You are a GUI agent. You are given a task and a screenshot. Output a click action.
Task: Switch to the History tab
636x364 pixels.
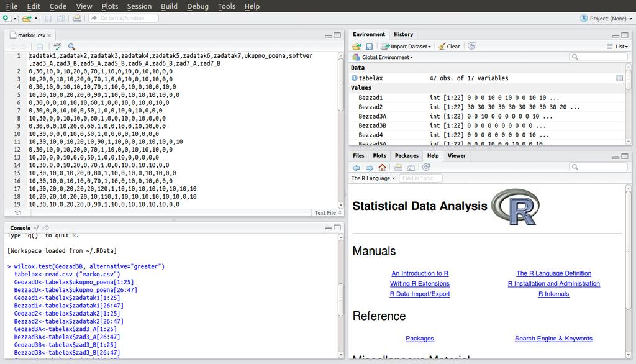coord(403,35)
